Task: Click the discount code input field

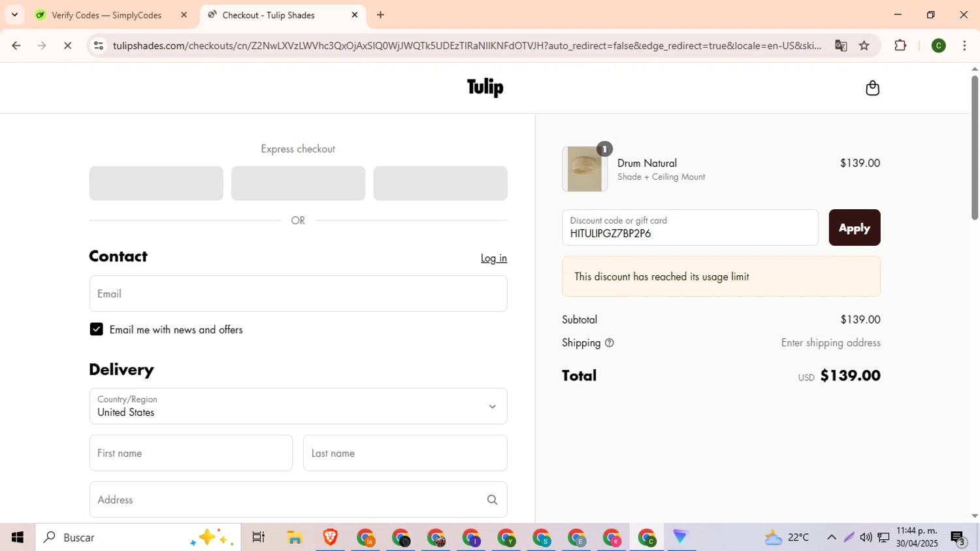Action: tap(690, 227)
